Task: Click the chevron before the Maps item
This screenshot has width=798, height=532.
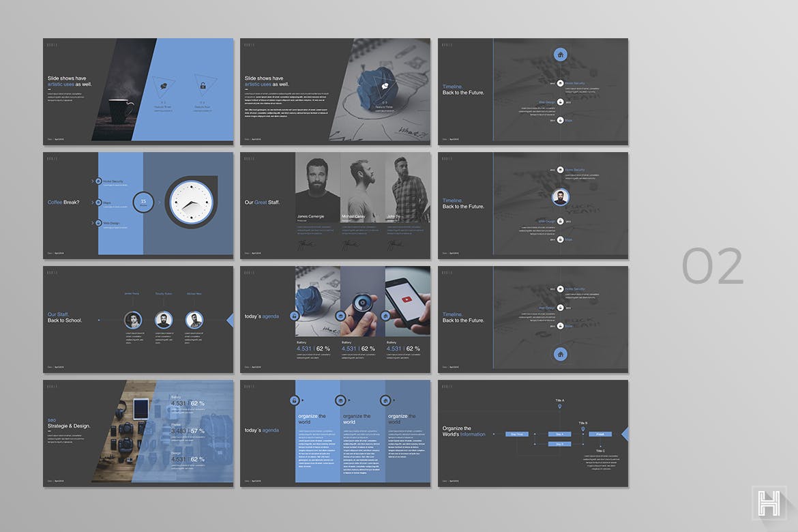Action: pos(92,202)
